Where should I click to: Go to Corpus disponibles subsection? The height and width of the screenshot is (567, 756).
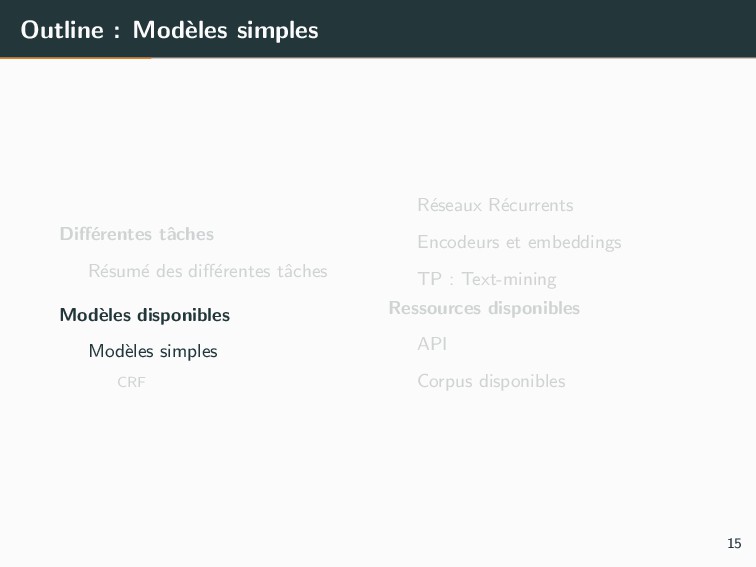(x=491, y=381)
